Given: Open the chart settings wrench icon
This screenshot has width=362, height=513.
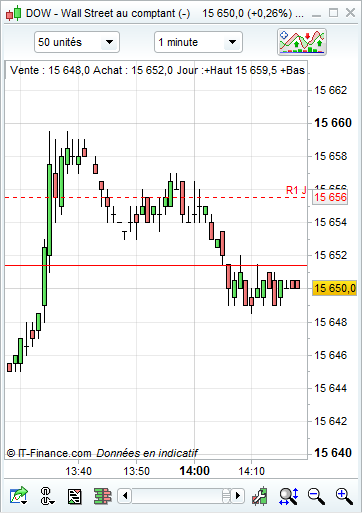Looking at the screenshot, I should click(x=260, y=496).
